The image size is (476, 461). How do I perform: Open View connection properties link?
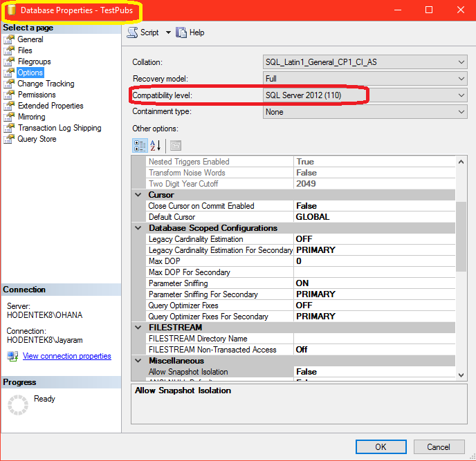click(67, 356)
